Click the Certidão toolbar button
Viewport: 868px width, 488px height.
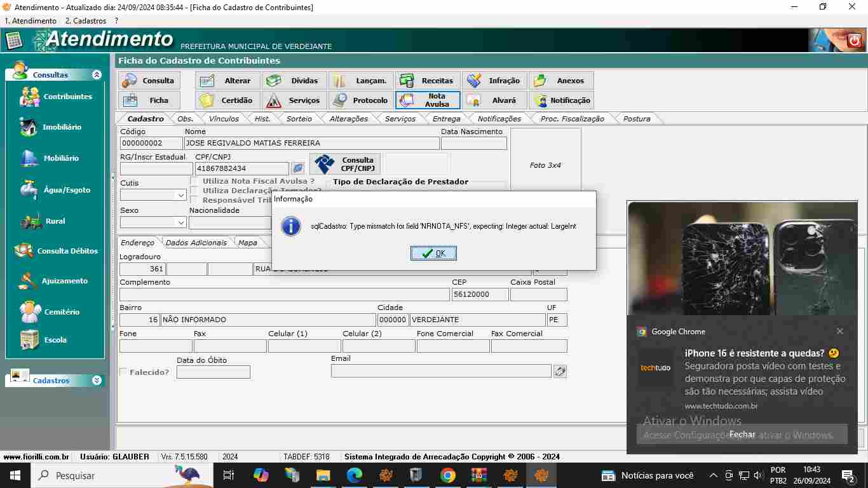click(227, 100)
